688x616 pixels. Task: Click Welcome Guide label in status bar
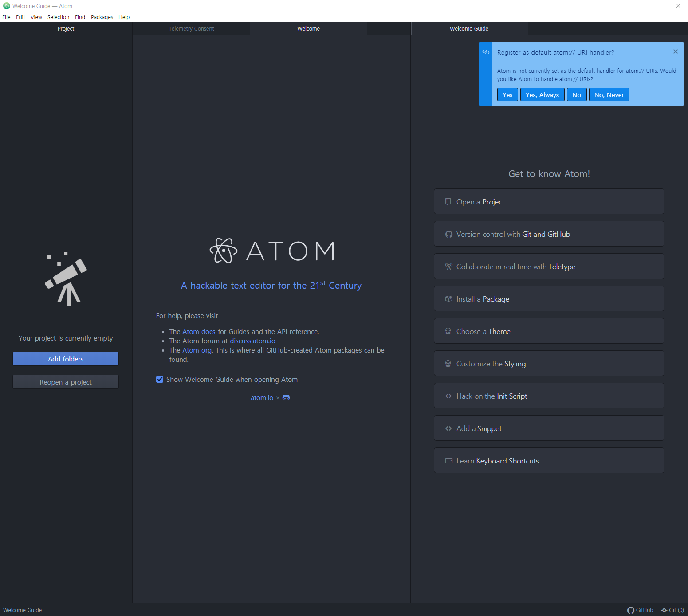coord(22,610)
